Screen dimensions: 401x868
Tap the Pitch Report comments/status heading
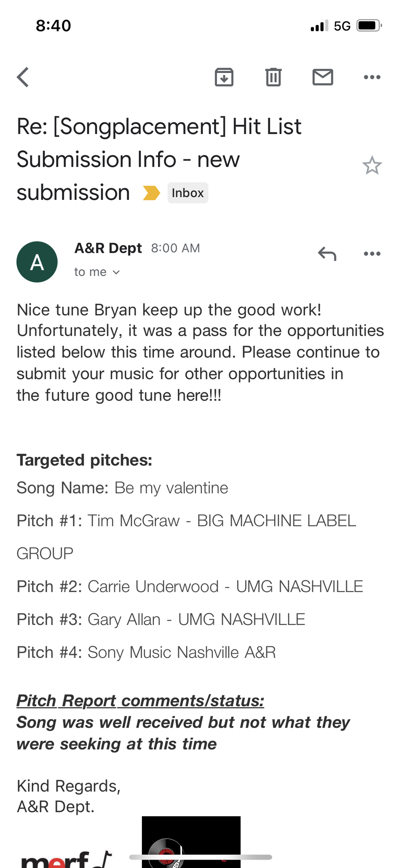(x=140, y=701)
